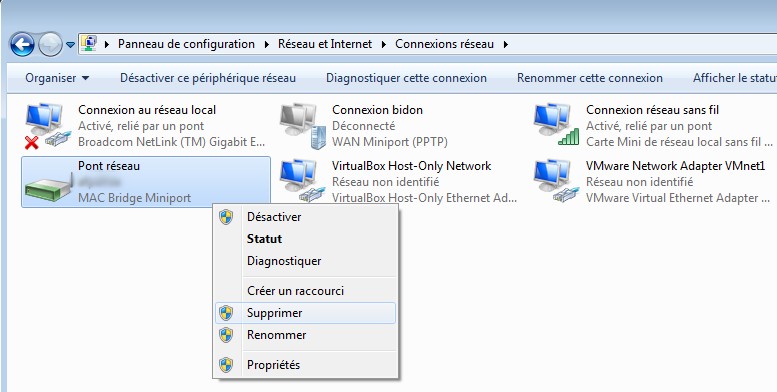The image size is (777, 392).
Task: Select VMware Network Adapter VMnet1 icon
Action: click(x=556, y=181)
